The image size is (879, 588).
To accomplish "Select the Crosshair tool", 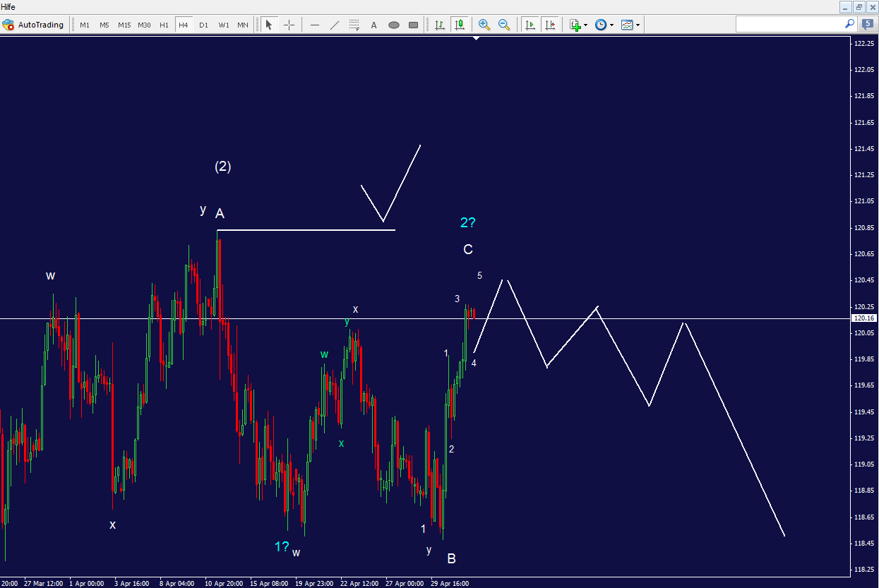I will [289, 24].
